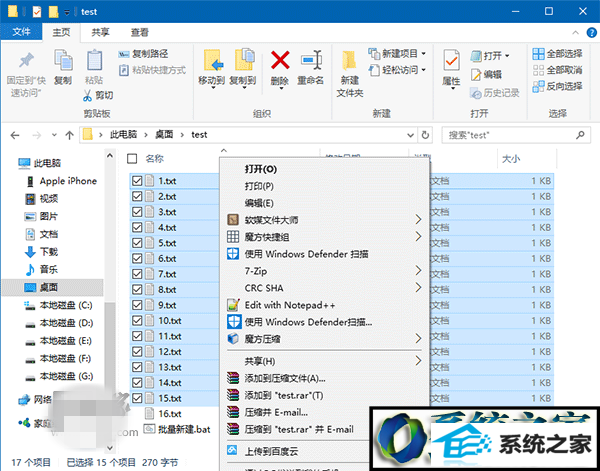Expand the 7-Zip submenu
The width and height of the screenshot is (600, 471).
click(418, 271)
